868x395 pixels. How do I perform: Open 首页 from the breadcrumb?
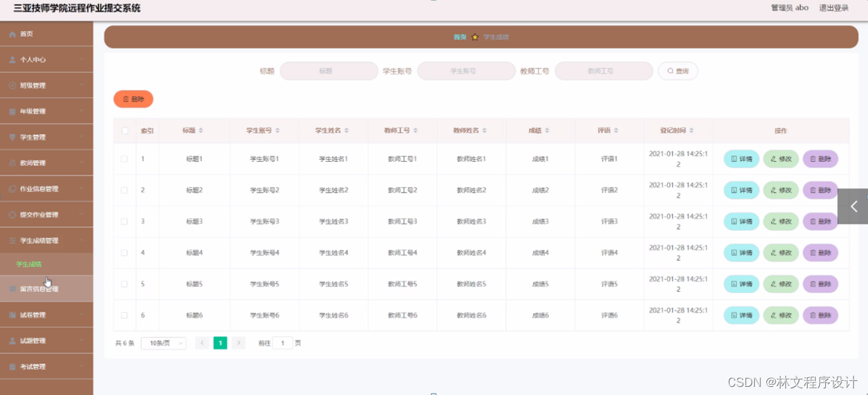tap(459, 37)
